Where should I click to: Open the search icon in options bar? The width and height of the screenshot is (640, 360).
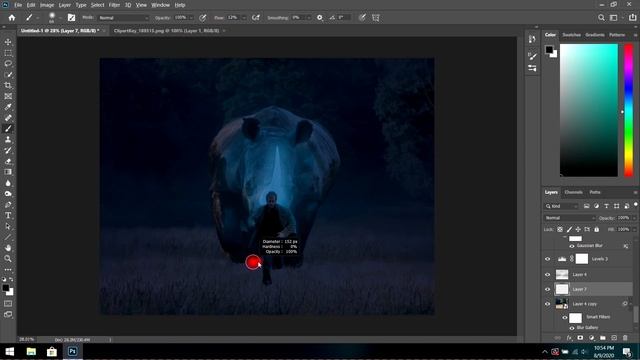click(x=601, y=18)
